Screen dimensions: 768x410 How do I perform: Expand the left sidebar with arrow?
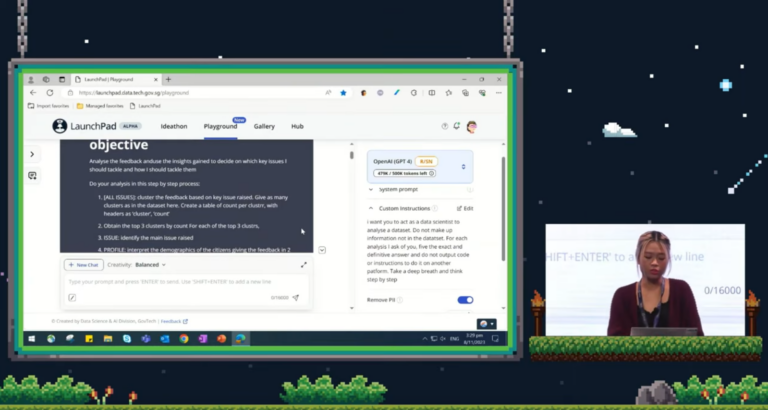[x=32, y=154]
